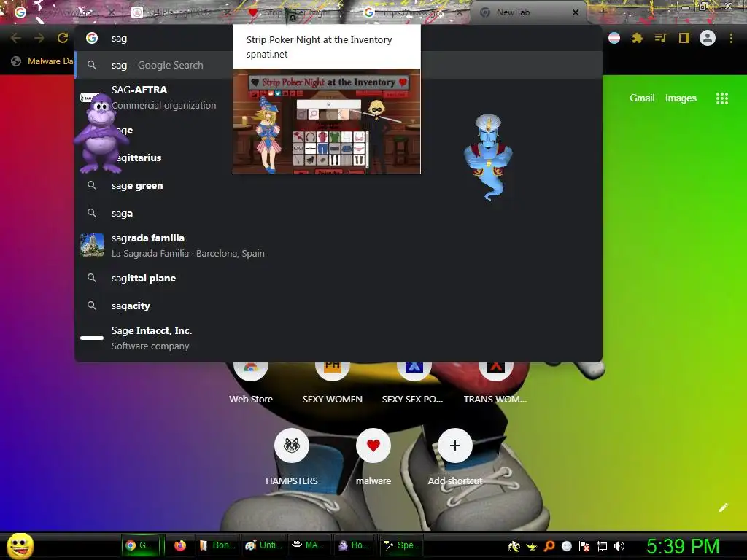Screen dimensions: 747x560
Task: Switch to the Spe... taskbar window
Action: 402,545
